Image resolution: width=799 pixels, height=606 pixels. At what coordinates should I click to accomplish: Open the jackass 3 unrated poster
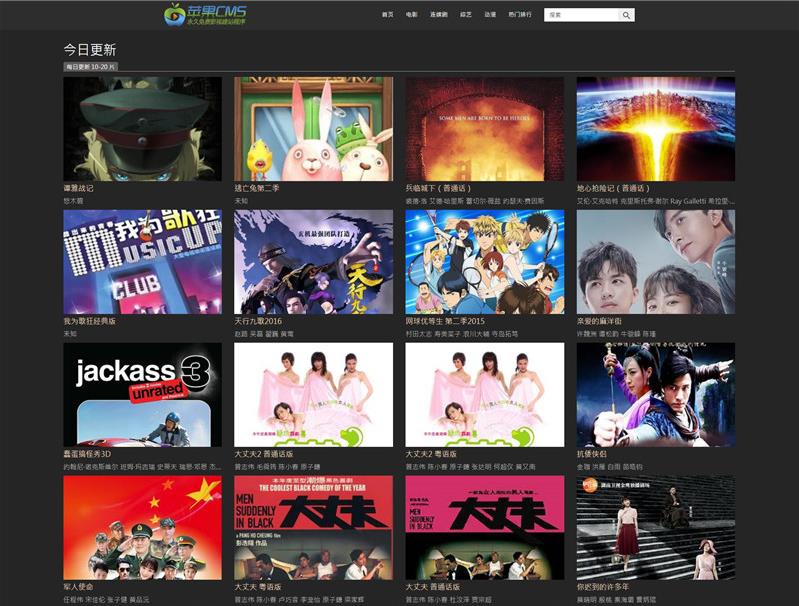142,394
